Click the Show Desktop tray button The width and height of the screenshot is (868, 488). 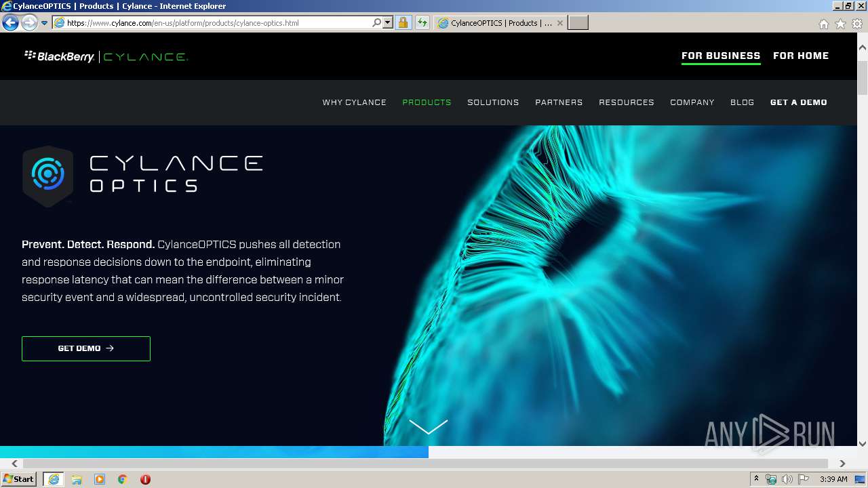coord(861,479)
